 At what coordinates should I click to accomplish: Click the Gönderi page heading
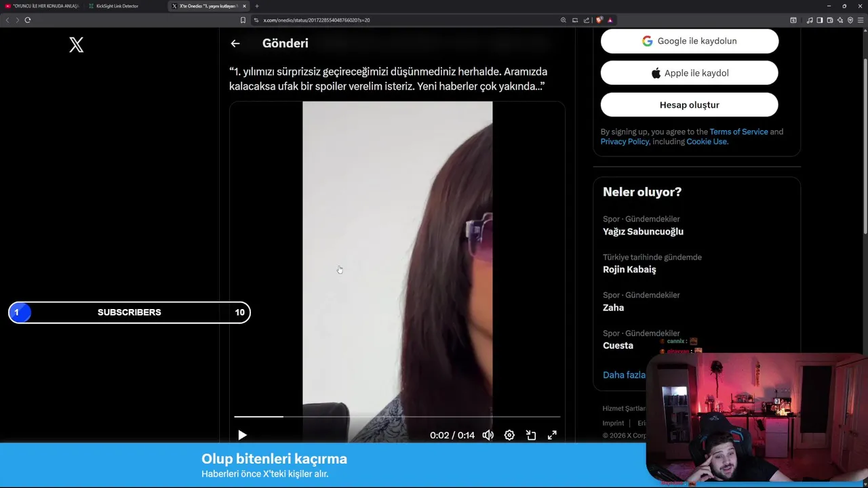tap(285, 43)
